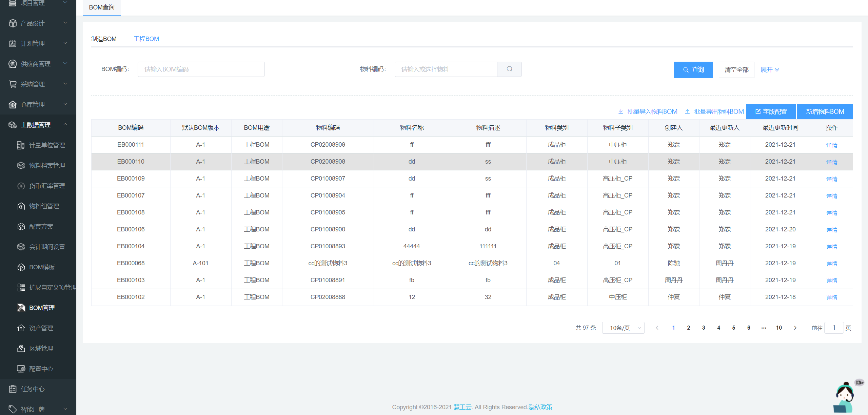Click the BOM管理 sidebar icon
This screenshot has width=868, height=415.
point(21,308)
